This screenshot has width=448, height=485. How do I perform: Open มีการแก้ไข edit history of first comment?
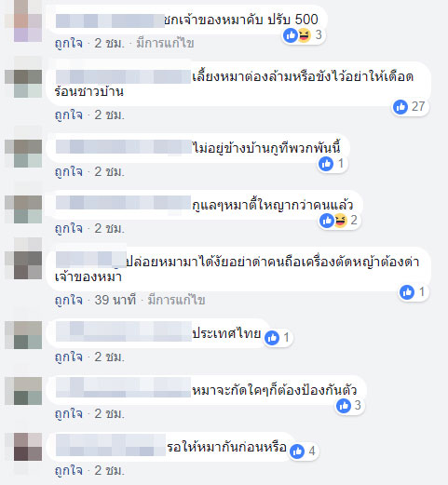pyautogui.click(x=165, y=43)
